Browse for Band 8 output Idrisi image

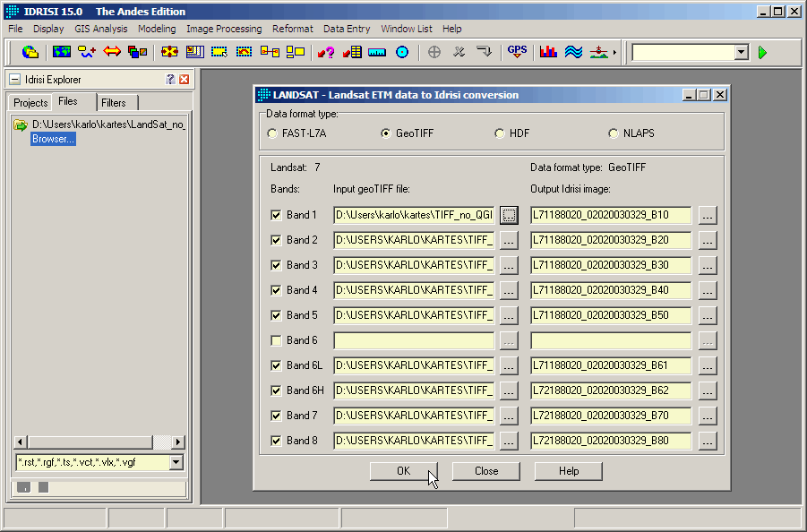(x=708, y=441)
